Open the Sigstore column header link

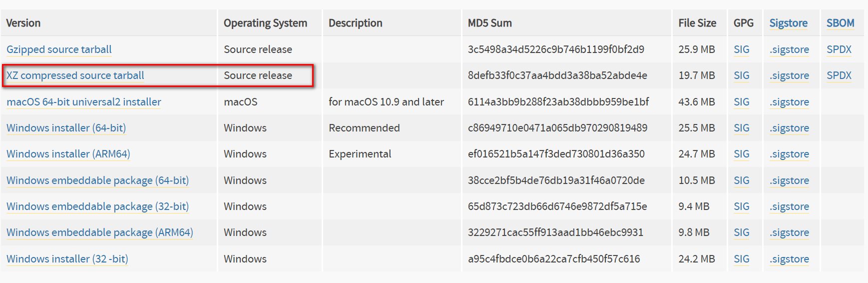tap(788, 23)
